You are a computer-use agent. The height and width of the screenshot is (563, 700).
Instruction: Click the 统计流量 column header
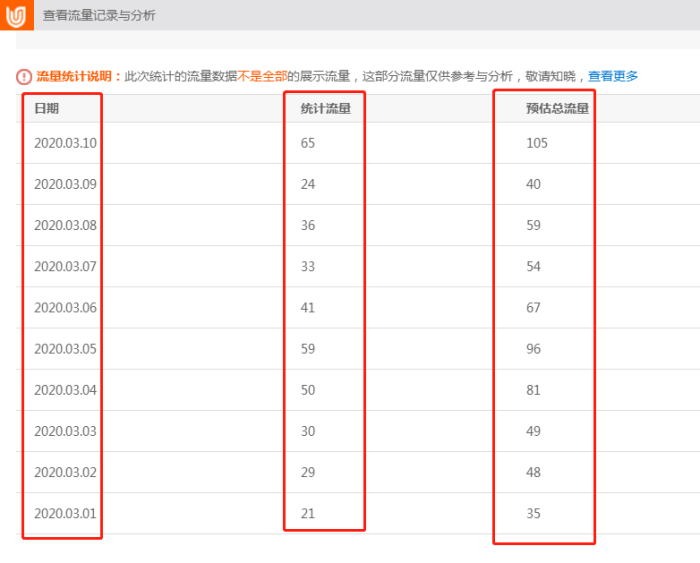click(x=325, y=108)
